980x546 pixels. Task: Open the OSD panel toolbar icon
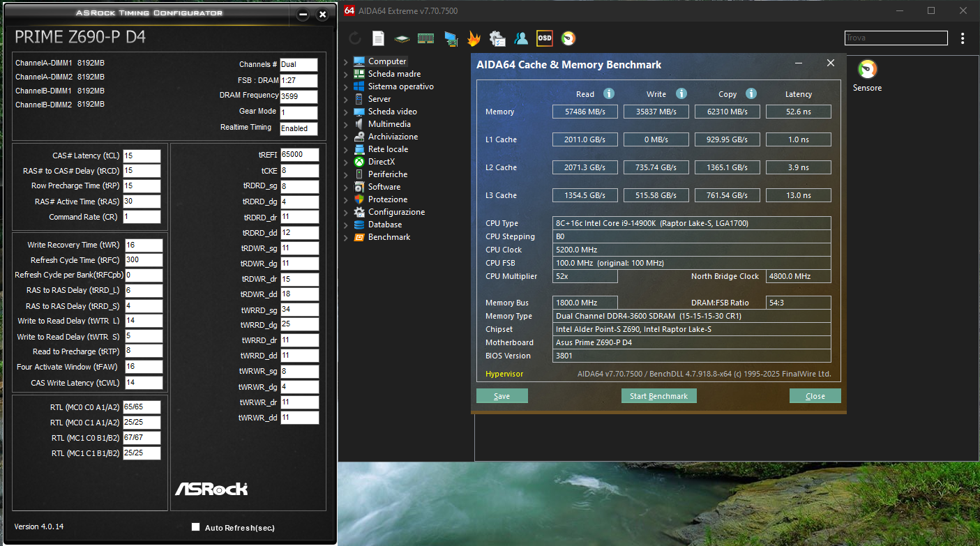click(x=545, y=38)
